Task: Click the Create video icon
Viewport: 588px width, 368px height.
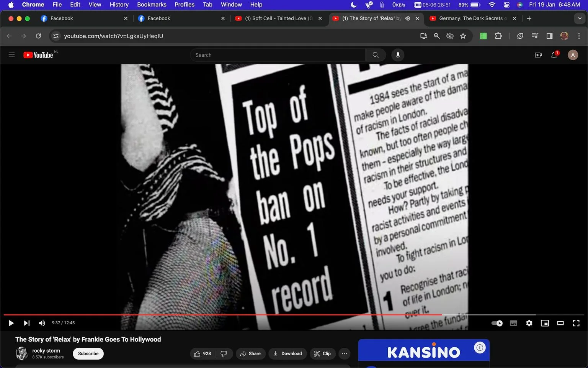Action: 538,55
